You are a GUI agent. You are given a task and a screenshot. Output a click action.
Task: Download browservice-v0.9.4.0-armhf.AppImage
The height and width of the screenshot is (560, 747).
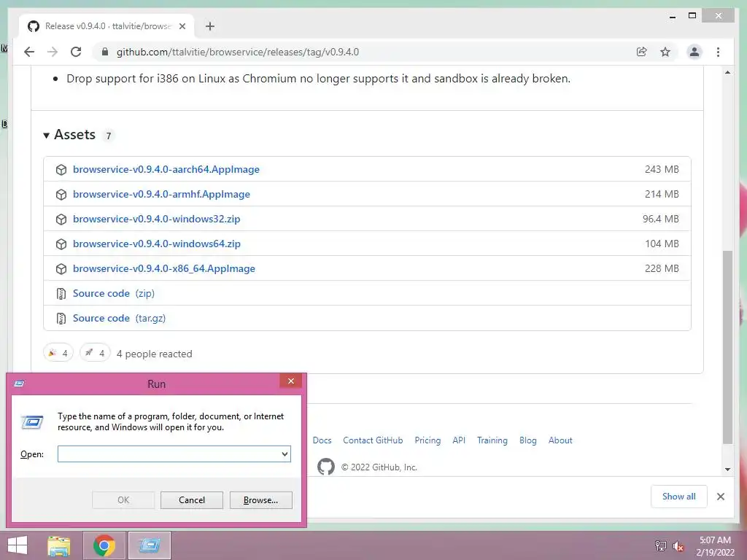tap(161, 194)
